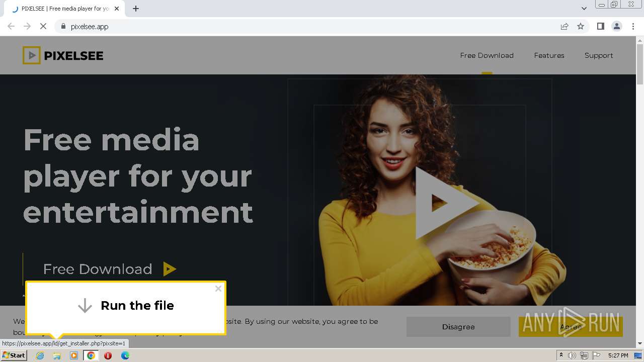Click the PIXELSEE logo

click(63, 55)
